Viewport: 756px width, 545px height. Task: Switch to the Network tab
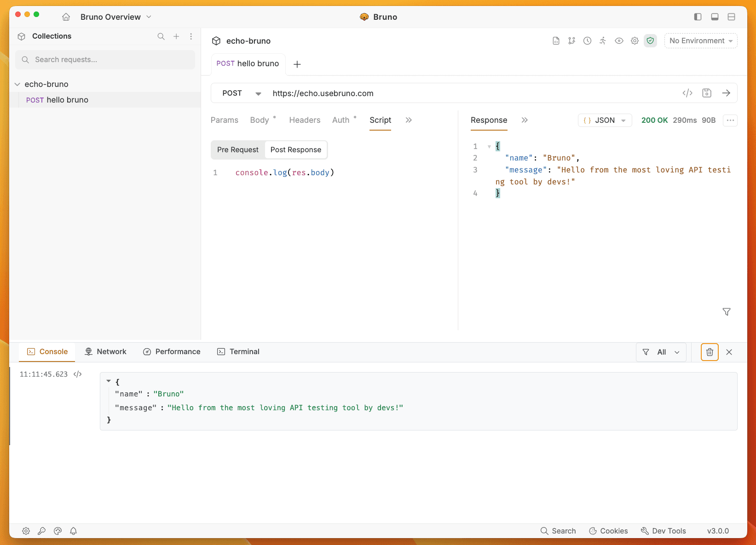tap(106, 352)
